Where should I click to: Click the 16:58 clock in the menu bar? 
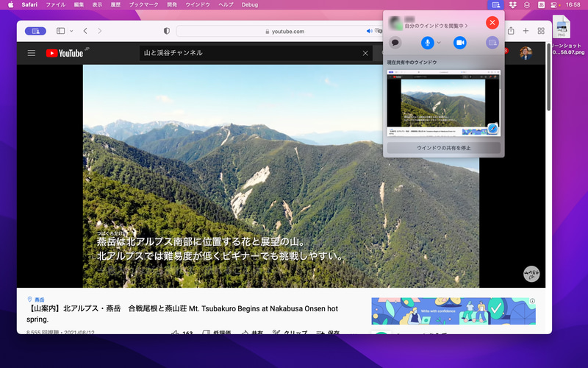(573, 4)
